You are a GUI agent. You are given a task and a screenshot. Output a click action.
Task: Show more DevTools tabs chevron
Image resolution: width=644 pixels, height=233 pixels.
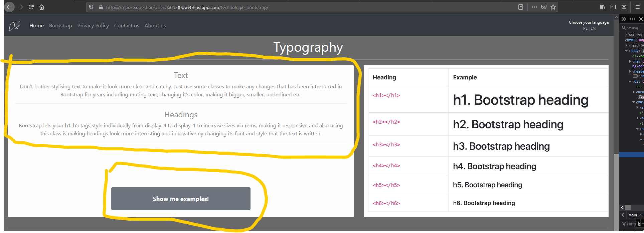pyautogui.click(x=624, y=19)
